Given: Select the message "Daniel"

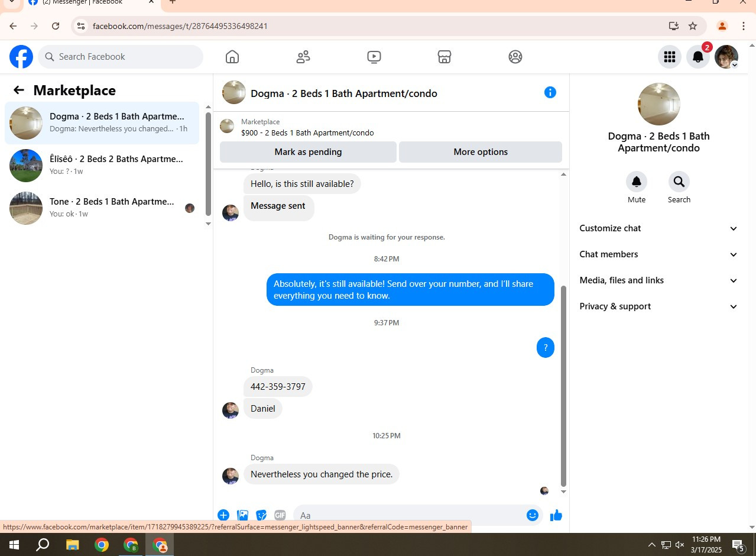Looking at the screenshot, I should [x=263, y=409].
